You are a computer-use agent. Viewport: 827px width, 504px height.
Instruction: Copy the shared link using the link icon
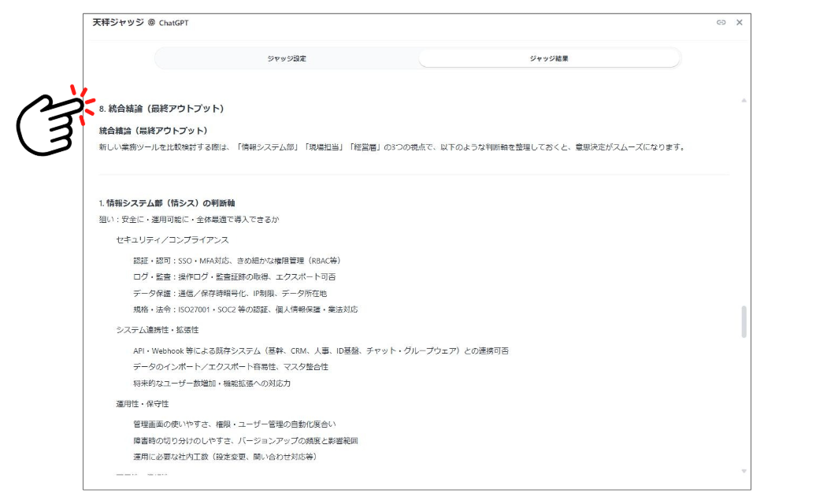[723, 23]
